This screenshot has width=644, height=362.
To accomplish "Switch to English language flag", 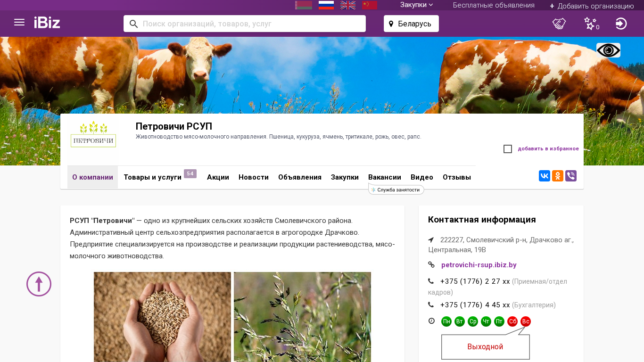I will coord(348,5).
